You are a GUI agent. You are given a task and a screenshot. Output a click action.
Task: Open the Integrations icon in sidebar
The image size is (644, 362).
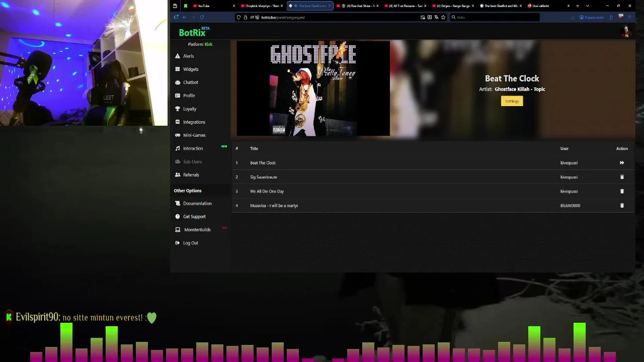coord(178,122)
